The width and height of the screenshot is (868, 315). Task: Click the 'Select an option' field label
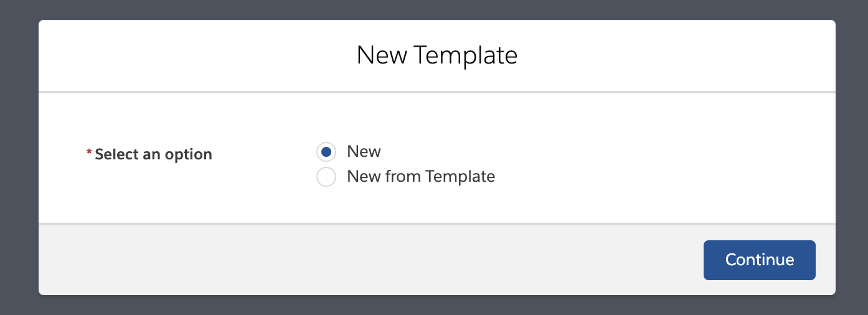(x=153, y=154)
